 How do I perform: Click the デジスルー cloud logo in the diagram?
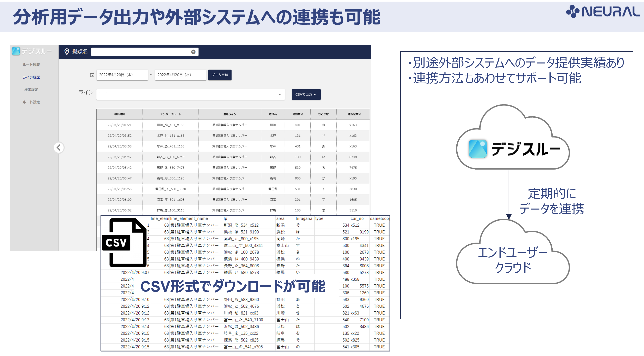(x=514, y=149)
